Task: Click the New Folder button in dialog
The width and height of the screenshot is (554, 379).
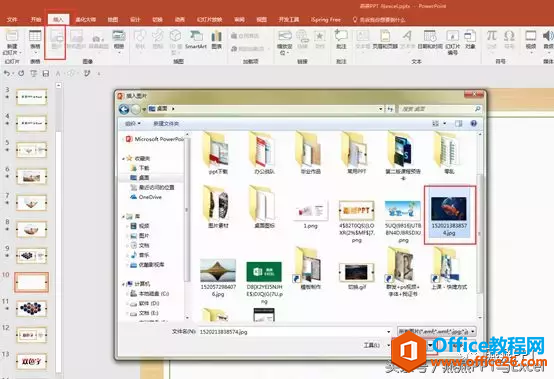Action: pos(166,124)
